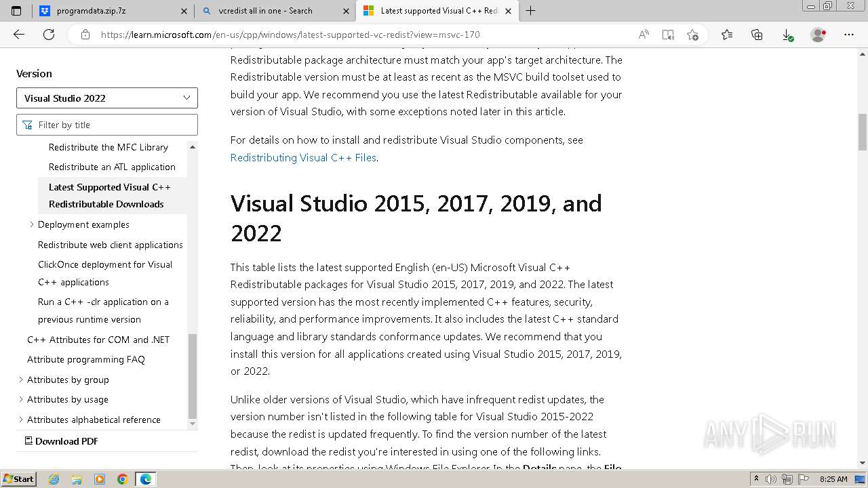
Task: Expand Attributes by group
Action: (x=20, y=380)
